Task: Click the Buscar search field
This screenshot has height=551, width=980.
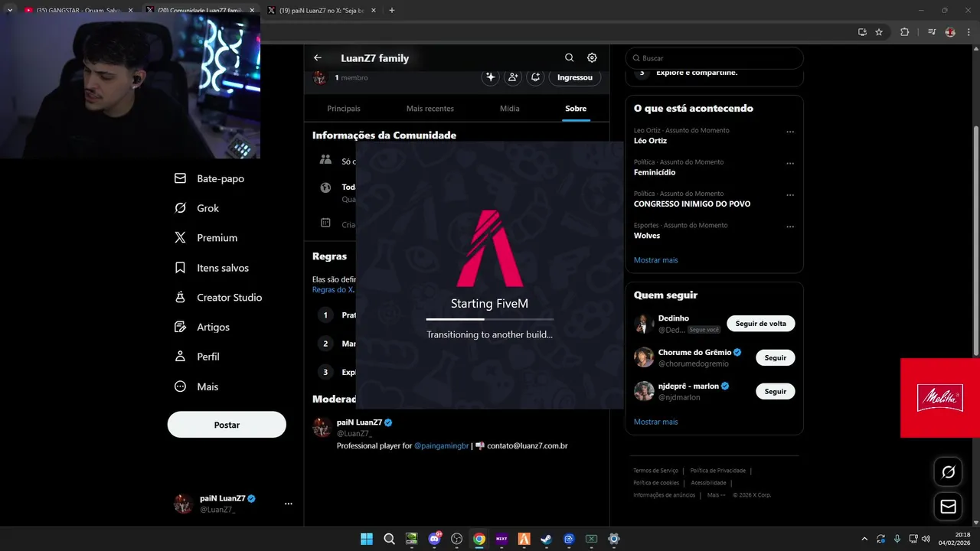Action: click(714, 58)
